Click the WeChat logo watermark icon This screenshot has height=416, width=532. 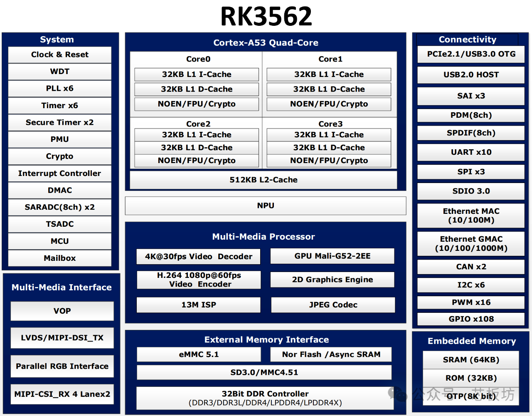[397, 394]
